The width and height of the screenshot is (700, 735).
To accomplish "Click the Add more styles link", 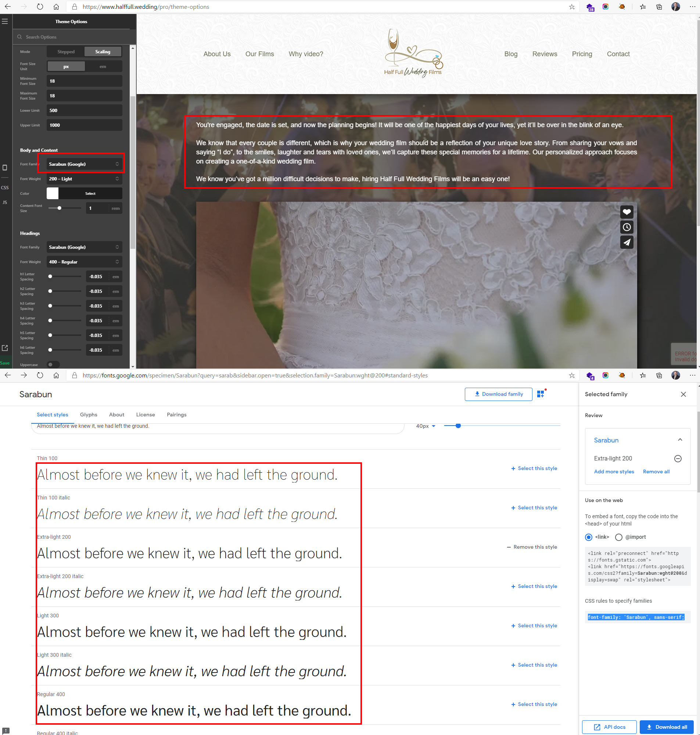I will pyautogui.click(x=614, y=472).
